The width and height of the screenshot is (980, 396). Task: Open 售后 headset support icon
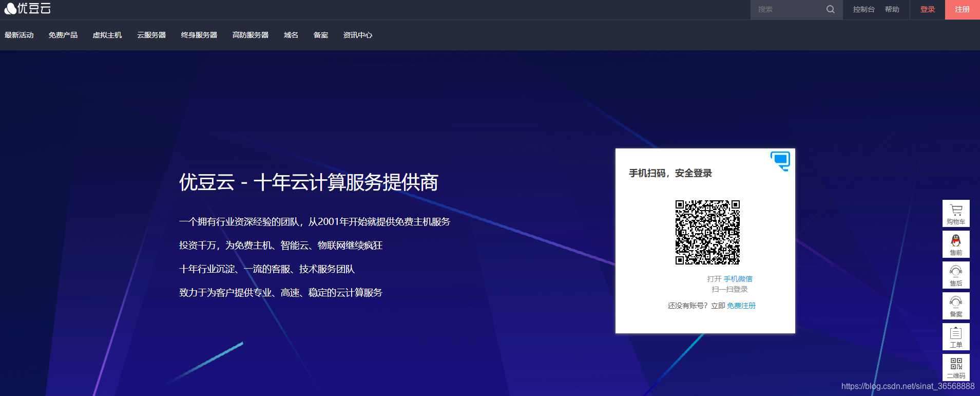pos(956,275)
